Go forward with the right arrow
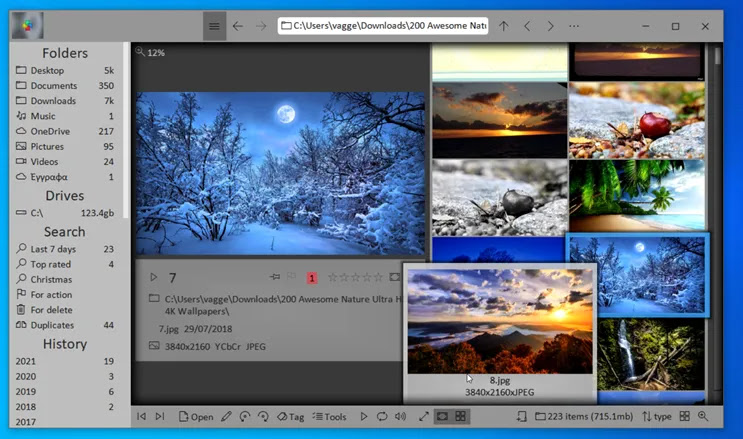Viewport: 743px width, 439px height. tap(261, 26)
